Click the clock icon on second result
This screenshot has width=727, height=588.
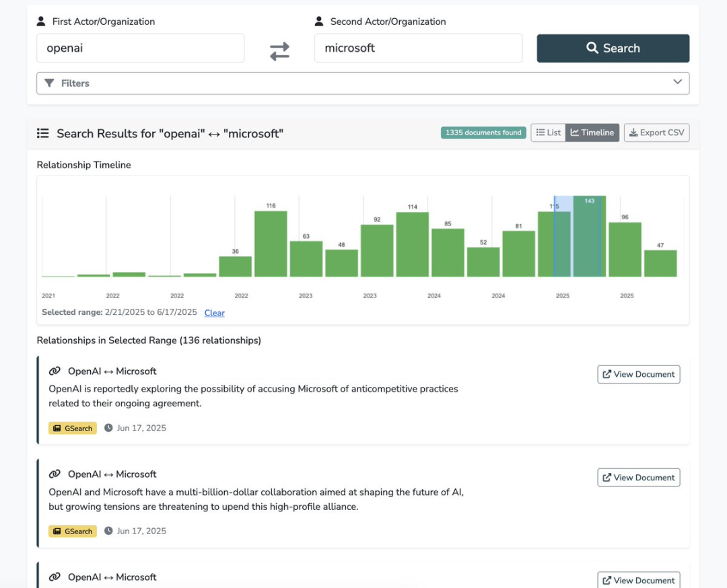[108, 531]
